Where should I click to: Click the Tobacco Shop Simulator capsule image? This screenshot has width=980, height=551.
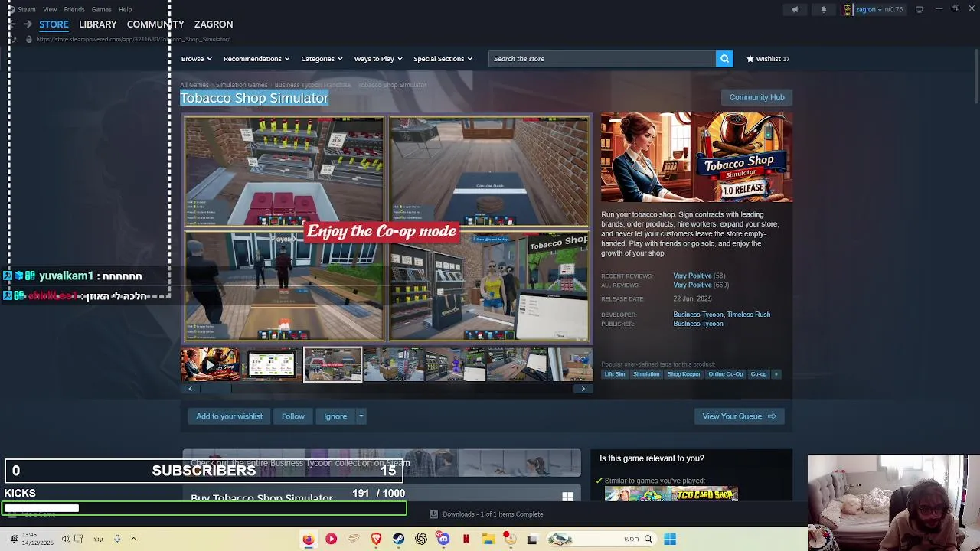697,158
